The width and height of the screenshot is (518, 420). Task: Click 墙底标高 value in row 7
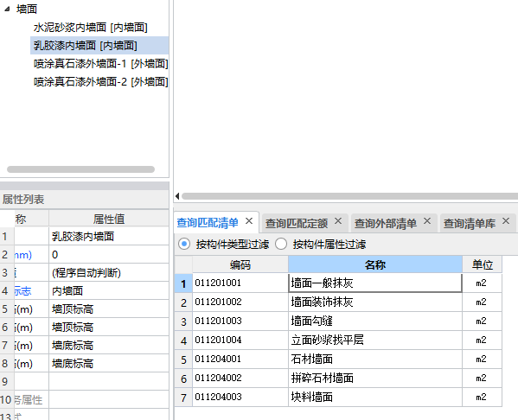click(x=109, y=346)
